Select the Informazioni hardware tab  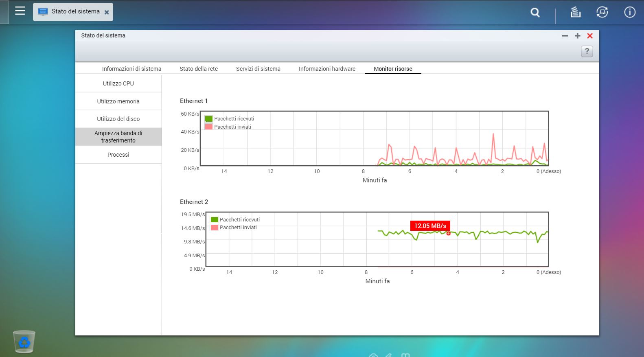coord(327,69)
